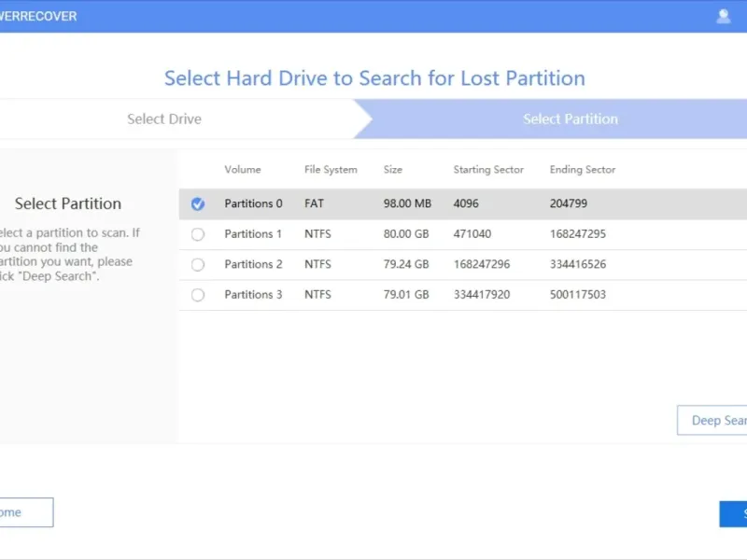Click ending sector value 500117503
The height and width of the screenshot is (560, 747).
coord(578,295)
